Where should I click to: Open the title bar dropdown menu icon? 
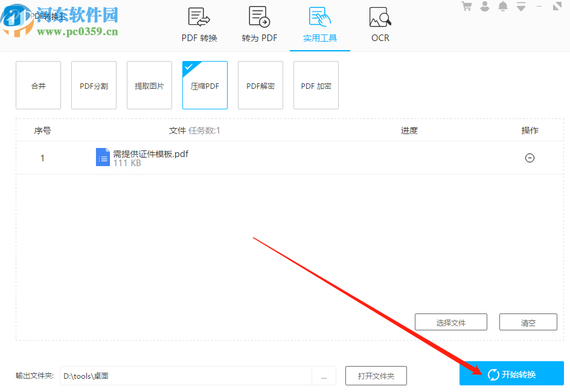point(521,7)
